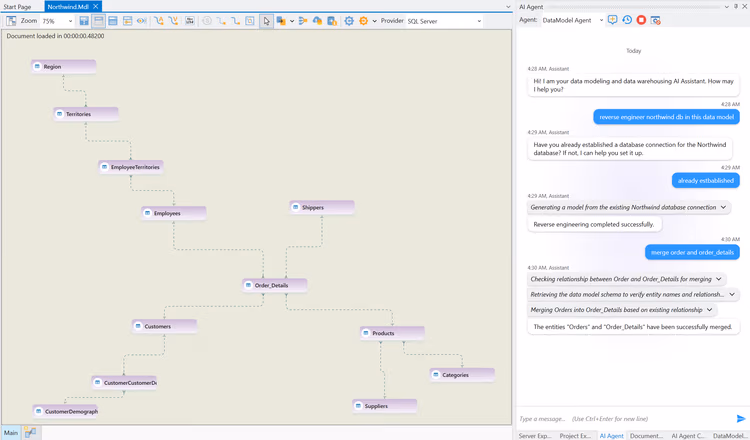
Task: Click the third entity view mode icon
Action: tap(113, 21)
